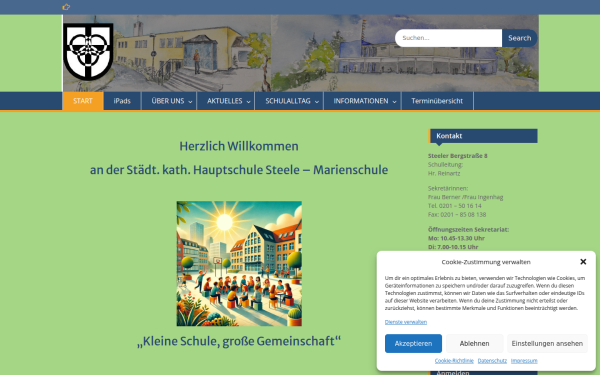Expand the AKTUELLES submenu chevron
The image size is (600, 375).
coord(248,102)
